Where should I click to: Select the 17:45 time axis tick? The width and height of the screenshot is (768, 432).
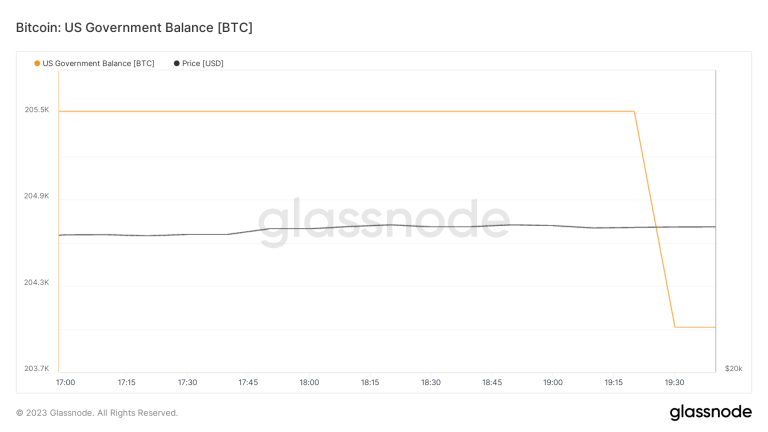[248, 382]
